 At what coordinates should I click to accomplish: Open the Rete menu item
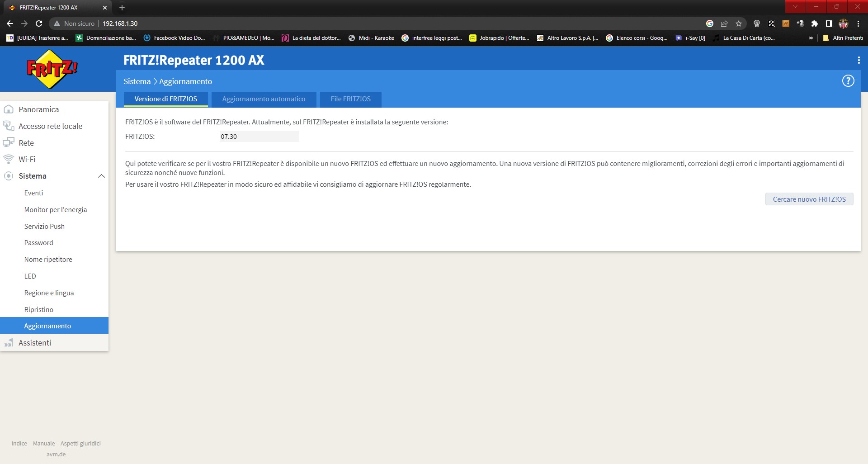pos(26,143)
